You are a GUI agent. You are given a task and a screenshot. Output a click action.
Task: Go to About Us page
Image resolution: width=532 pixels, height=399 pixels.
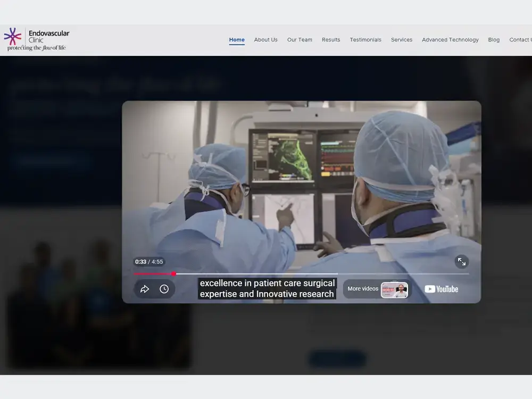265,40
